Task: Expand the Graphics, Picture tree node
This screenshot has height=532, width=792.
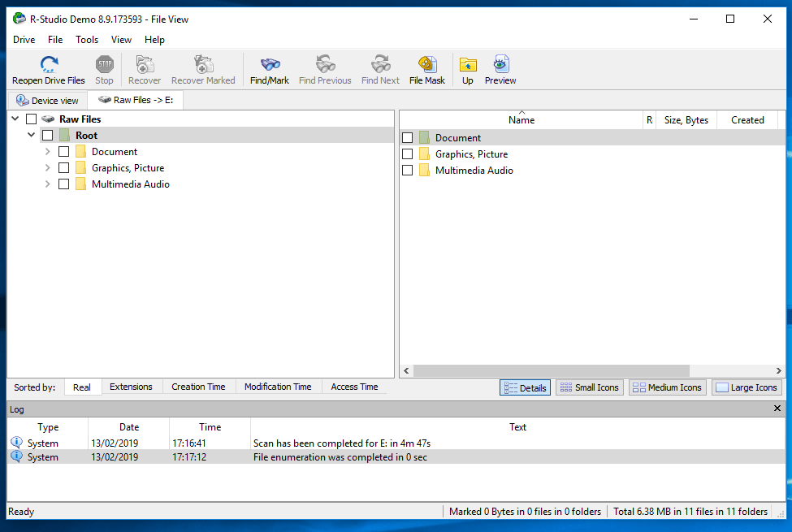Action: point(47,168)
